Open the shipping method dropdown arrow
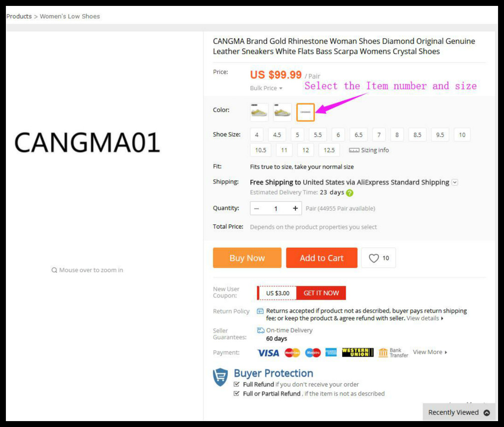This screenshot has height=427, width=504. pos(455,183)
